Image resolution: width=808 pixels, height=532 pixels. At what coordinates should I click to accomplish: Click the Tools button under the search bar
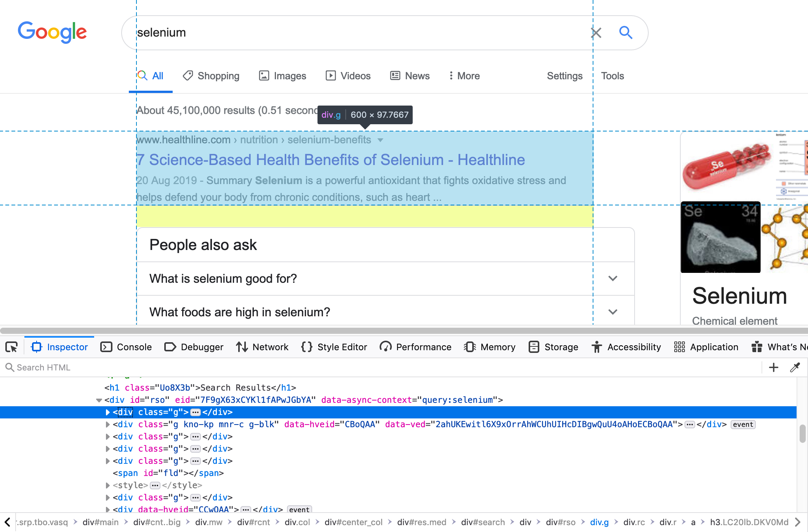tap(612, 76)
